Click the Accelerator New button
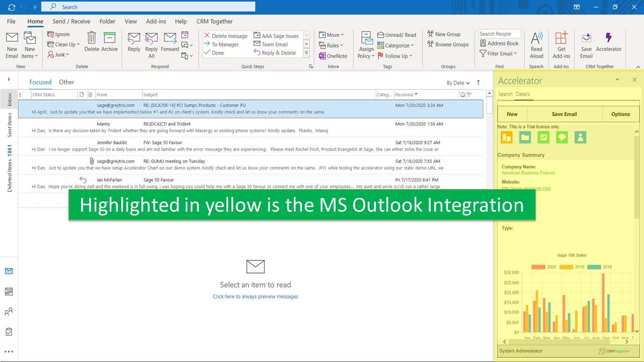The height and width of the screenshot is (362, 644). [x=512, y=114]
